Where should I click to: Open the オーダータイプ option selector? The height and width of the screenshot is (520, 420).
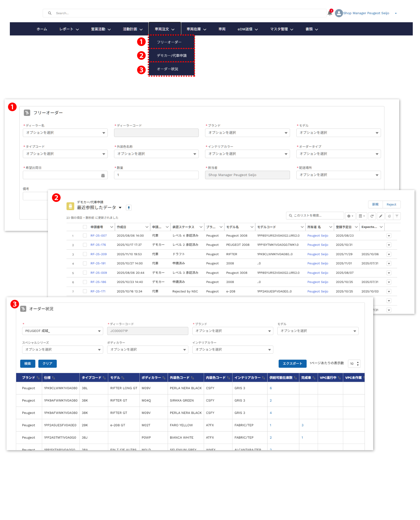[x=338, y=154]
